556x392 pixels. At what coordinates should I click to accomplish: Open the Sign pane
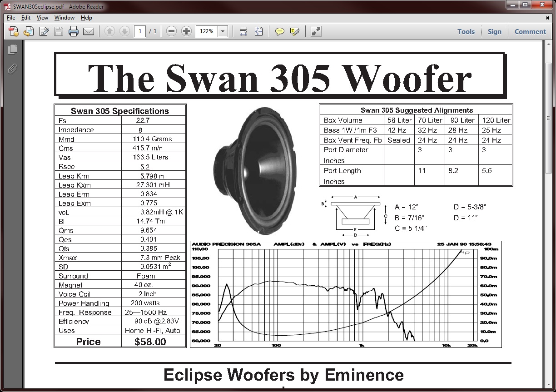pyautogui.click(x=494, y=31)
